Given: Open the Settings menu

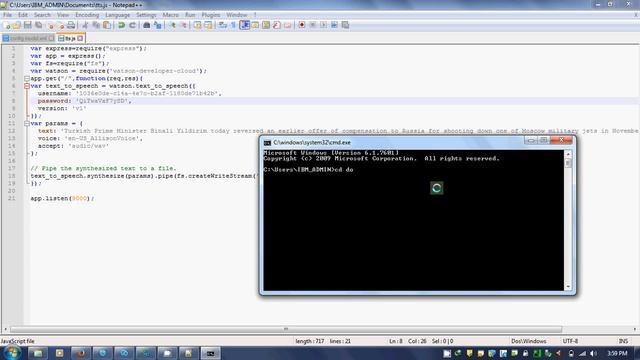Looking at the screenshot, I should [146, 15].
